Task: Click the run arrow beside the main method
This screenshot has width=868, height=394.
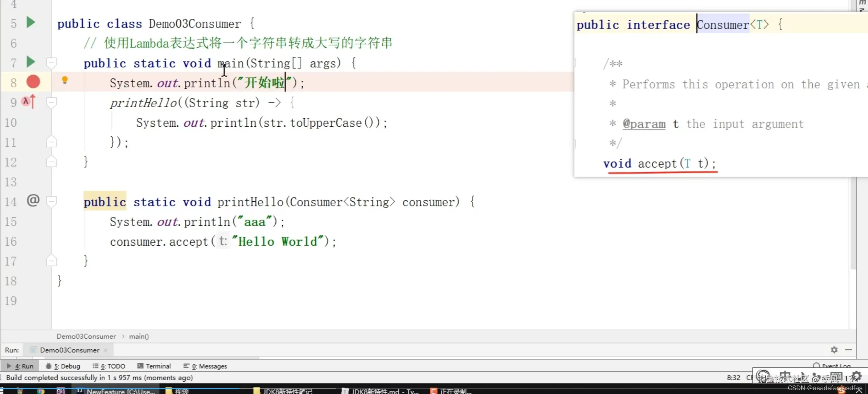Action: click(31, 62)
